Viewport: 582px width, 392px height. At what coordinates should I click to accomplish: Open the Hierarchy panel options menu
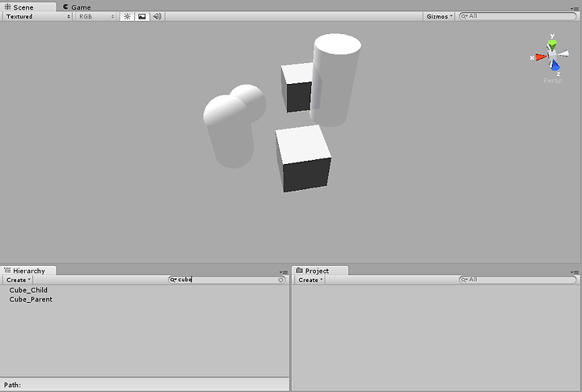coord(284,272)
